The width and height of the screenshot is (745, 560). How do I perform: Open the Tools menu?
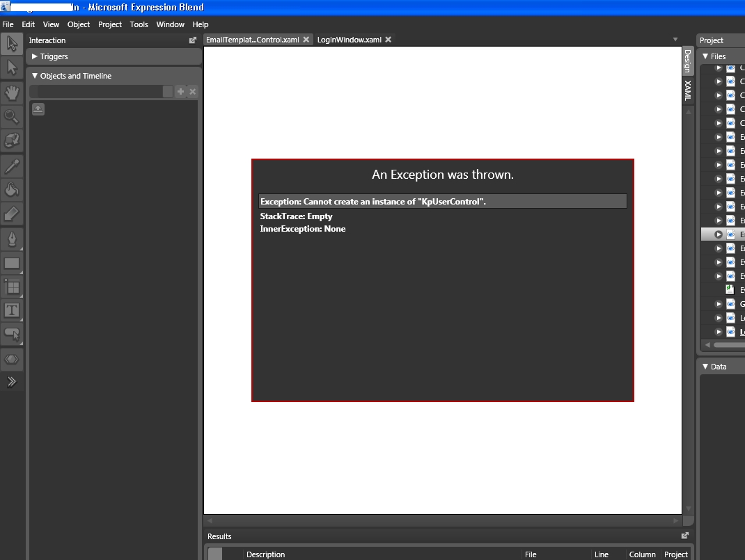139,24
